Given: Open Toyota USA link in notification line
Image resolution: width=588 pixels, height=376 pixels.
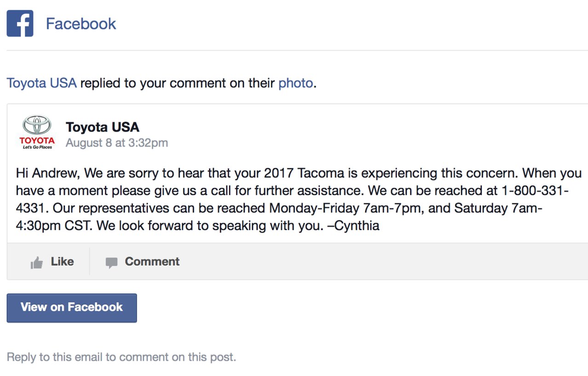Looking at the screenshot, I should [x=41, y=83].
